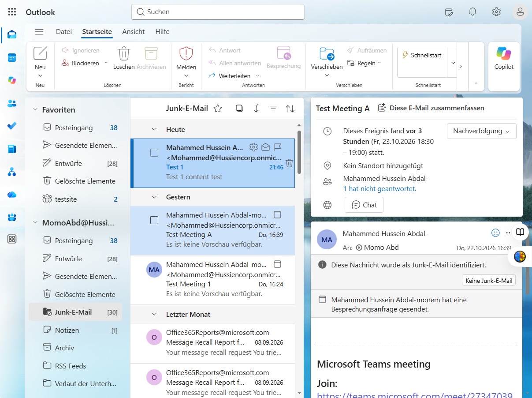
Task: Click the Copilot icon in the ribbon
Action: pyautogui.click(x=504, y=53)
